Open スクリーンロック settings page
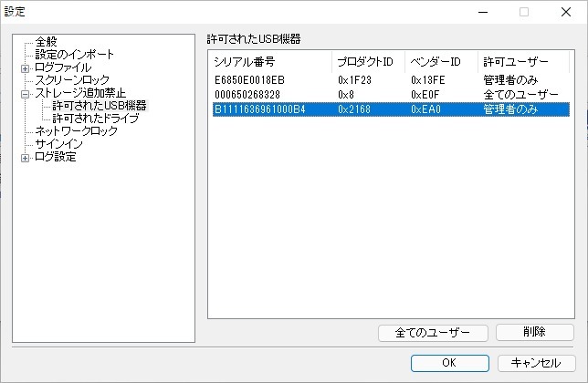 (72, 80)
